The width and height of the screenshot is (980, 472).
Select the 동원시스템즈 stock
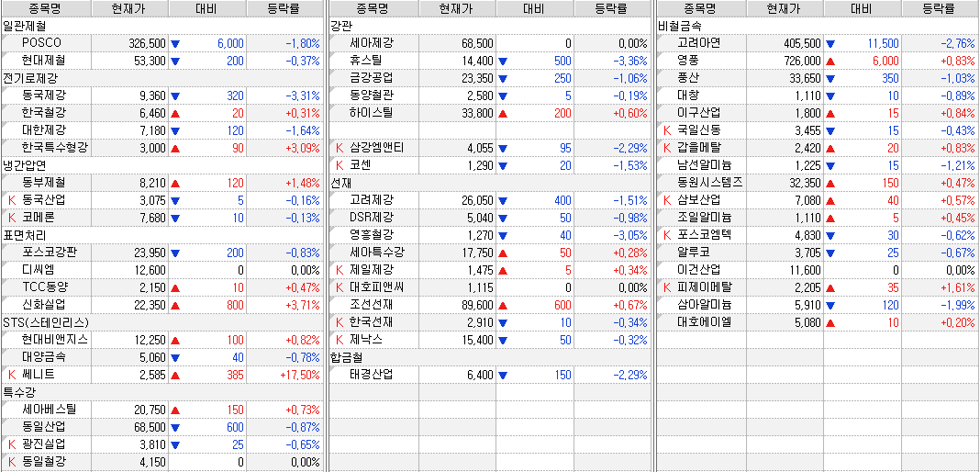pyautogui.click(x=709, y=183)
